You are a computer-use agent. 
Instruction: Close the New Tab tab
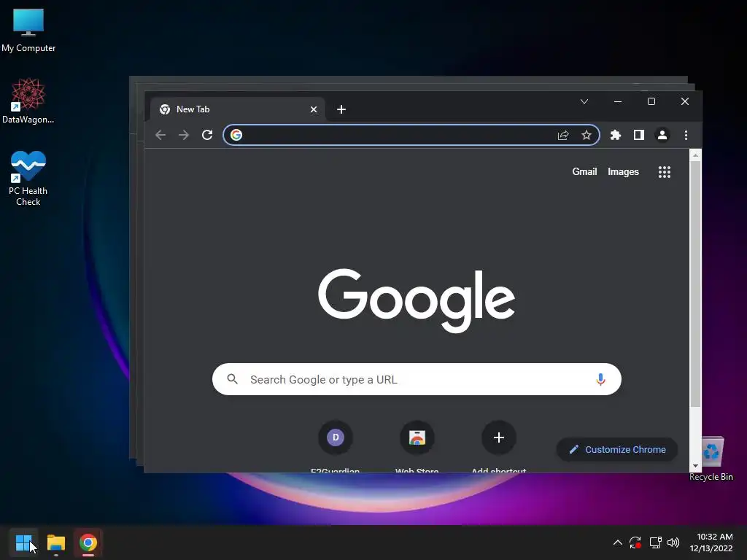314,109
